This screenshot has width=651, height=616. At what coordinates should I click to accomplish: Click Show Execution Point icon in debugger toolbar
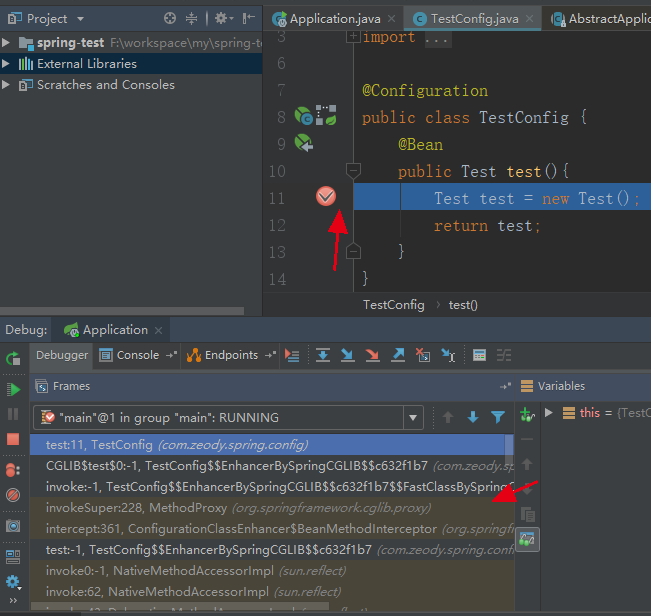click(x=292, y=355)
